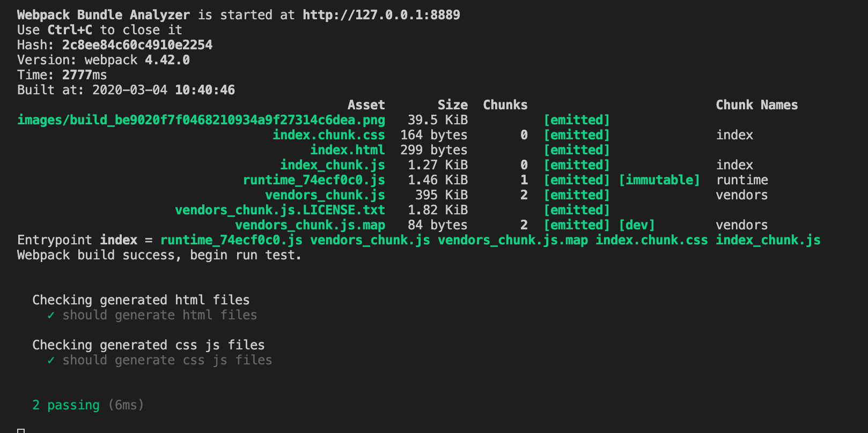Click the "2 passing" test summary
Viewport: 868px width, 433px height.
[x=66, y=405]
